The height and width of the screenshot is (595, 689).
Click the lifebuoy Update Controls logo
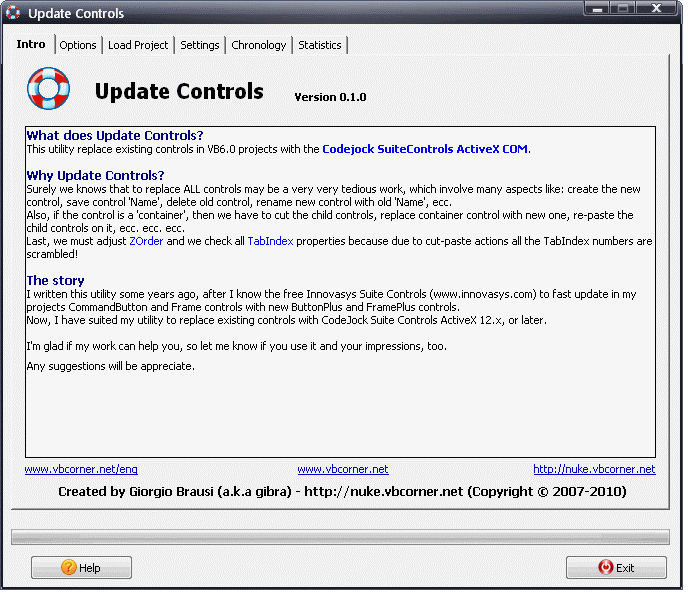point(48,88)
